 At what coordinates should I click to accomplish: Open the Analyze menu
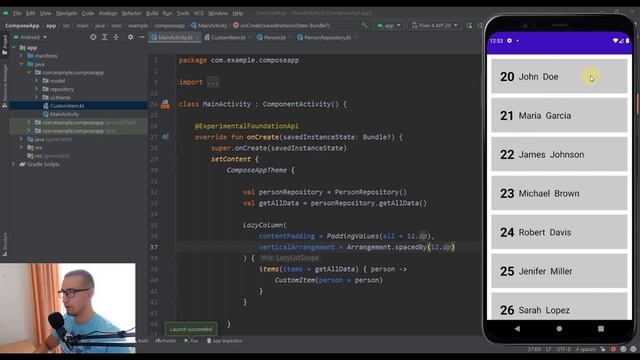[x=108, y=13]
